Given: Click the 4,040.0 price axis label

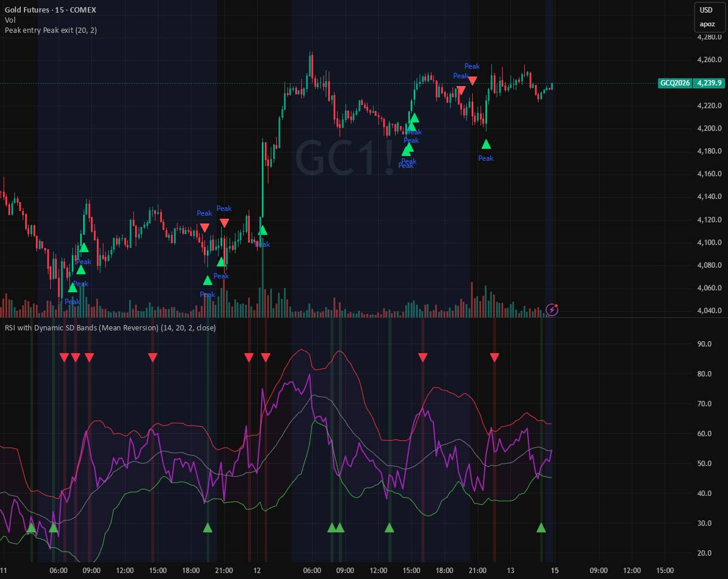Looking at the screenshot, I should coord(709,311).
